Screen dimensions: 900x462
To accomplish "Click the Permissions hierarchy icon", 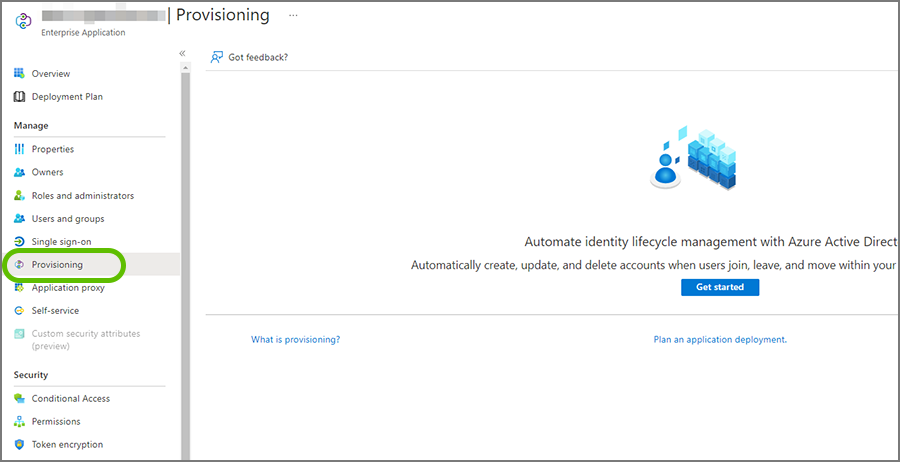I will point(20,421).
